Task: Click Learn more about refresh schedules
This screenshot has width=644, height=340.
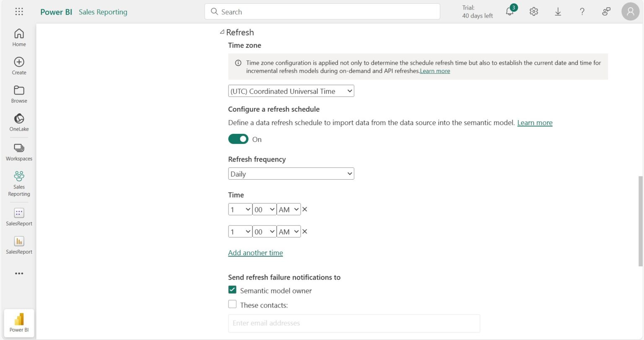Action: point(535,123)
